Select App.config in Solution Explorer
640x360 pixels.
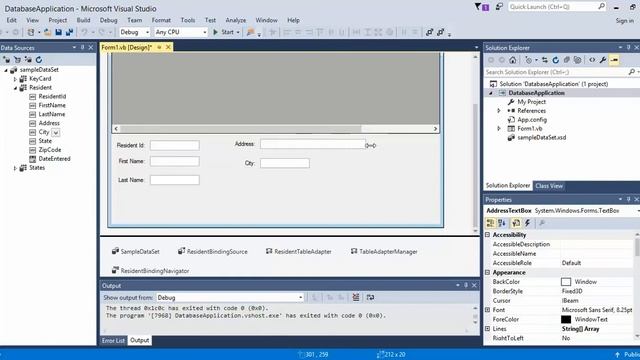pos(532,120)
